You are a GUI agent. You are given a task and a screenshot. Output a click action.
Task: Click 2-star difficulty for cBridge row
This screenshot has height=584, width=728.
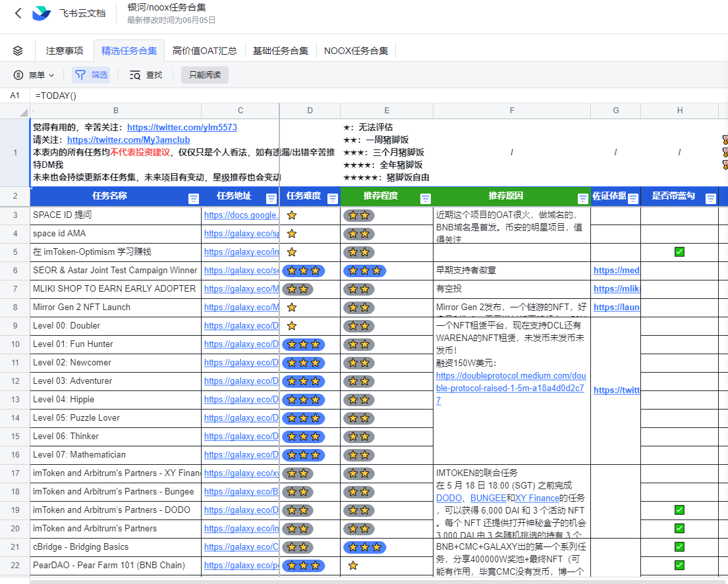pyautogui.click(x=298, y=547)
